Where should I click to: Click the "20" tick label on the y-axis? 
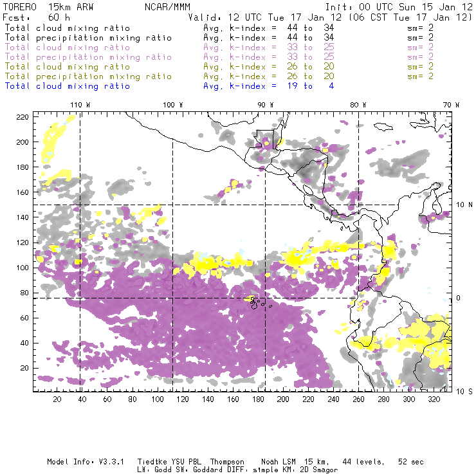tap(24, 368)
